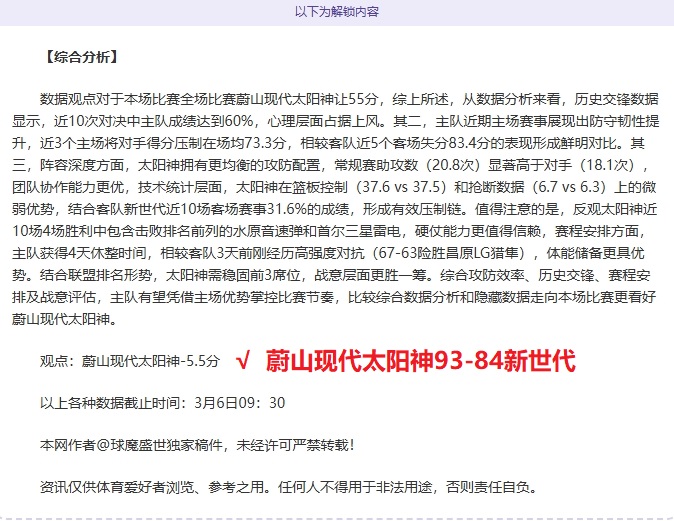Image resolution: width=674 pixels, height=521 pixels.
Task: Click the line mentioning 67-63险胜昌原LG猎隼
Action: 328,253
